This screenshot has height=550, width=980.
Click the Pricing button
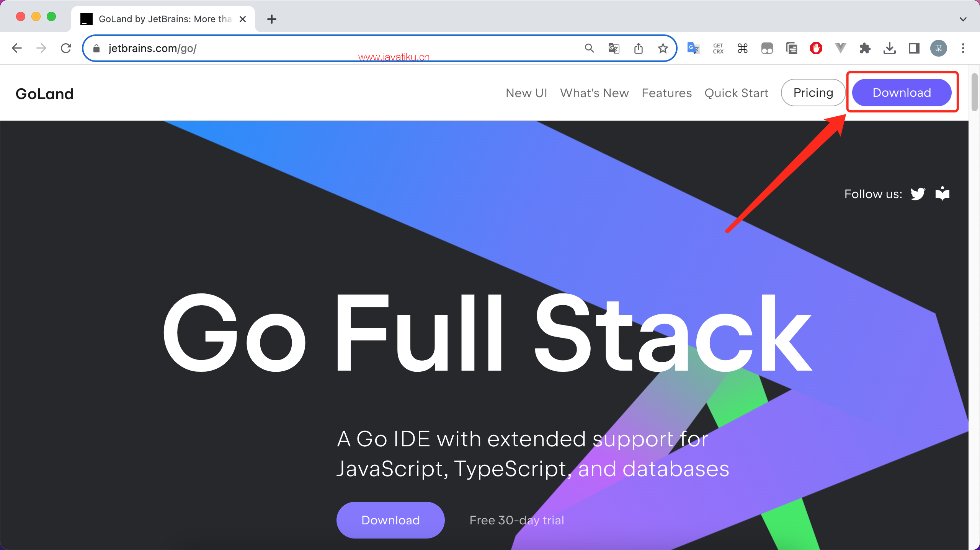tap(813, 93)
